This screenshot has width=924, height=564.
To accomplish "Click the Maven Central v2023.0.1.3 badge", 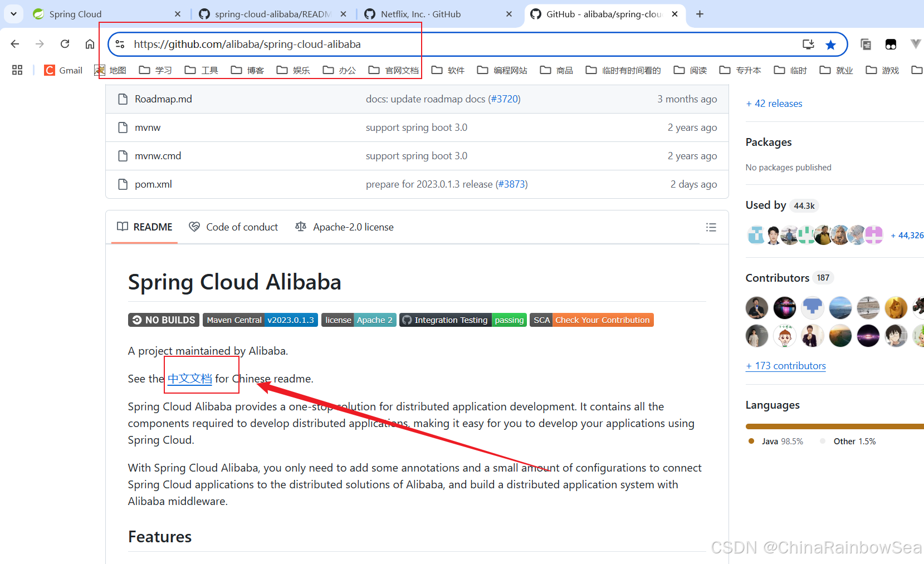I will (260, 320).
